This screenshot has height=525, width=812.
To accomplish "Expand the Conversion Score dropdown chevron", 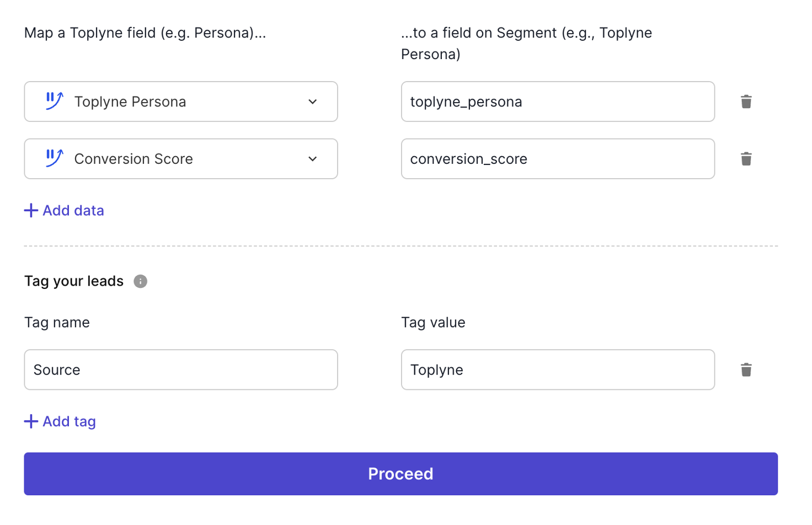I will tap(313, 159).
